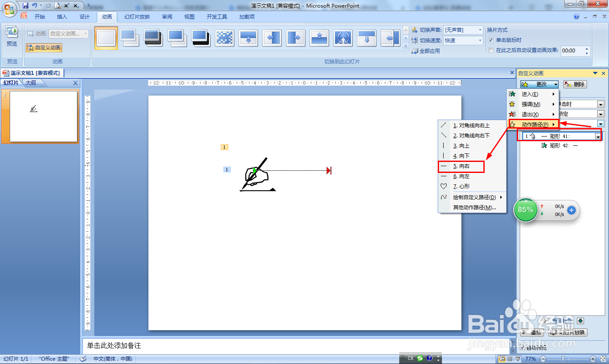Open the path locked/unlocked dropdown
609x364 pixels.
[x=601, y=114]
